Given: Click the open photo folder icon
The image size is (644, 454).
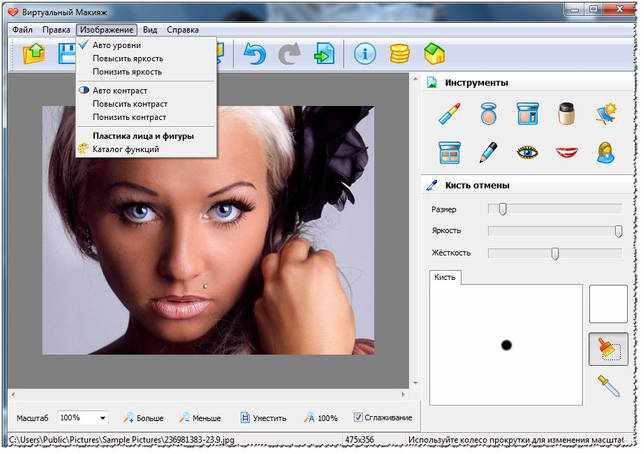Looking at the screenshot, I should (34, 53).
